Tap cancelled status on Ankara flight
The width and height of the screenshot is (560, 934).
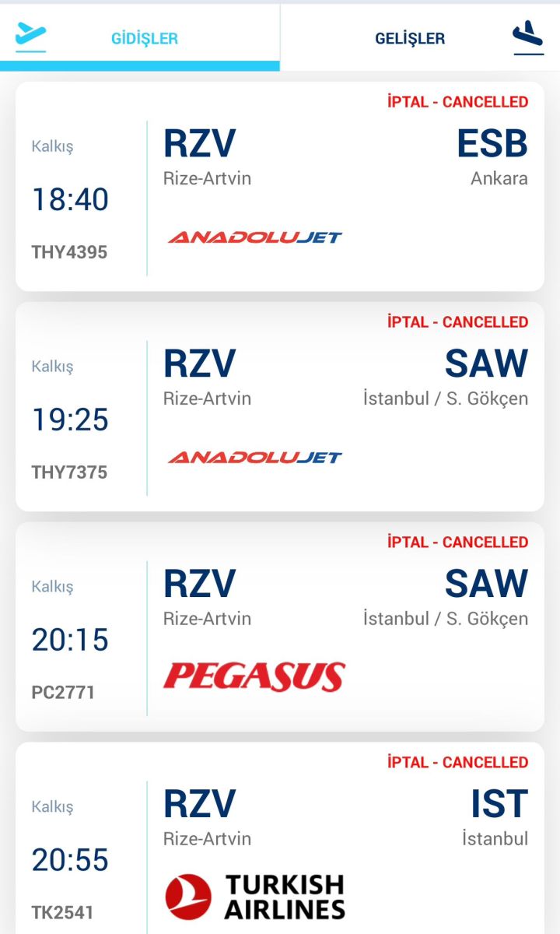(x=457, y=102)
